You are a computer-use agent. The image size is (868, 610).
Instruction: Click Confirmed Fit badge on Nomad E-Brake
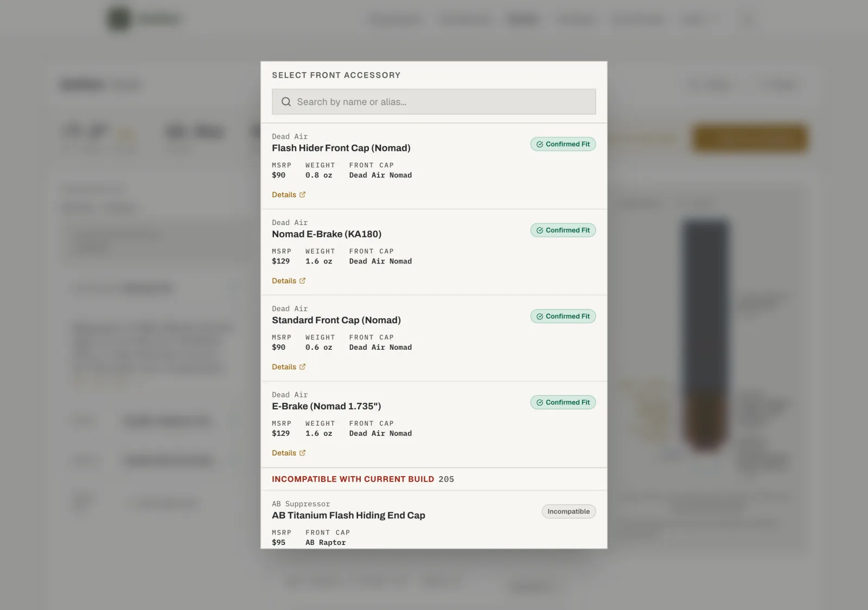[x=563, y=230]
